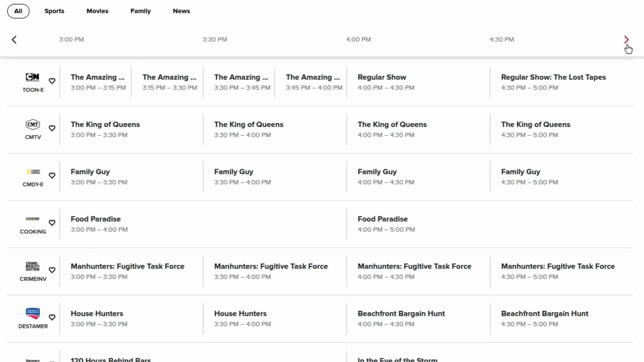Open Manhunters: Fugitive Task Force at 3:30 PM
Image resolution: width=644 pixels, height=362 pixels.
click(275, 271)
